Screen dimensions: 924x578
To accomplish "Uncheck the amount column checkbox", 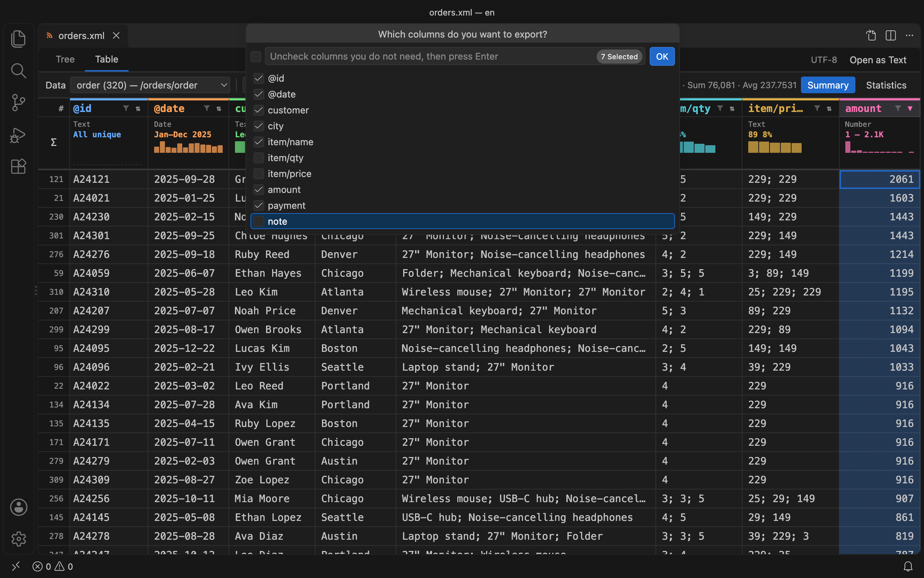I will point(259,190).
